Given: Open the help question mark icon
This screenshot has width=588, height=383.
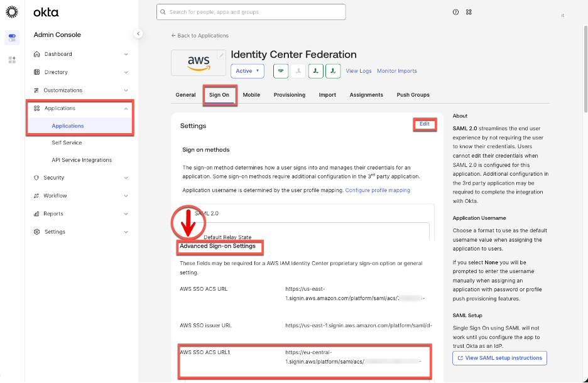Looking at the screenshot, I should tap(455, 12).
